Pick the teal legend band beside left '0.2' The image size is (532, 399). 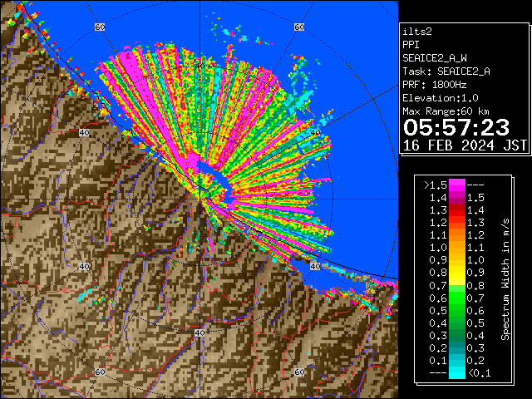[457, 347]
